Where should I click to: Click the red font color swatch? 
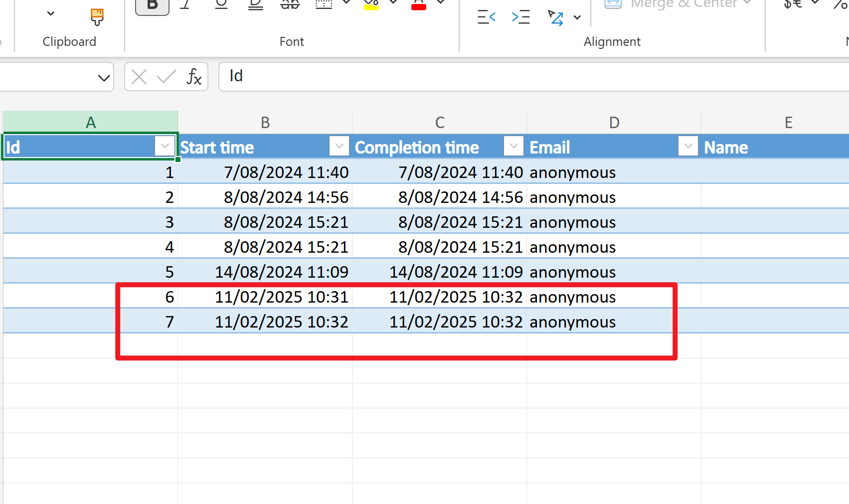[419, 6]
